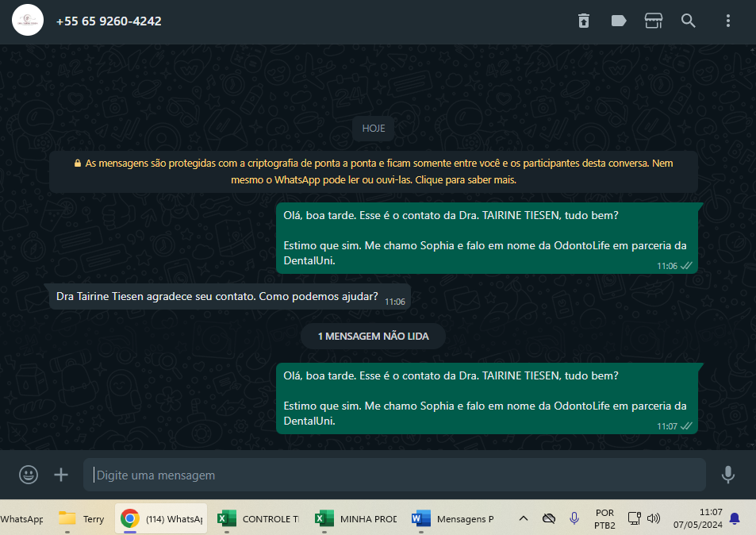Open the catalog storefront icon
The image size is (756, 535).
tap(654, 21)
